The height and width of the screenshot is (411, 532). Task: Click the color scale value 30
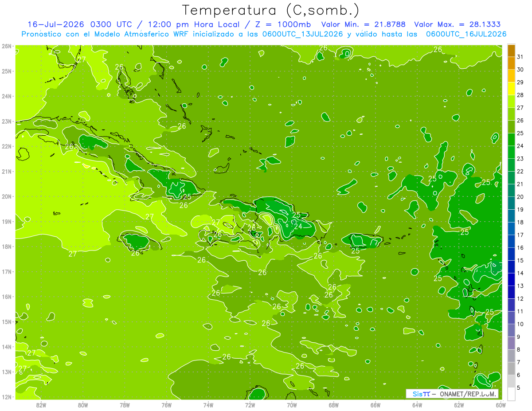[520, 70]
